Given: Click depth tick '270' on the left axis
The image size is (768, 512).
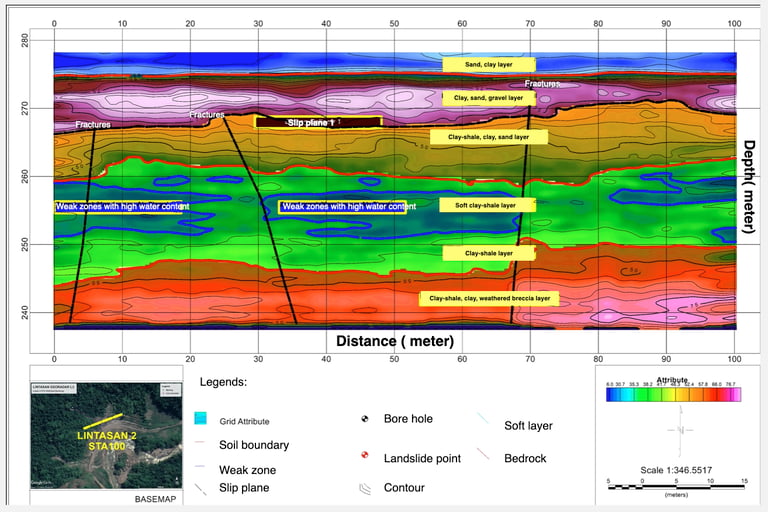Looking at the screenshot, I should [25, 108].
